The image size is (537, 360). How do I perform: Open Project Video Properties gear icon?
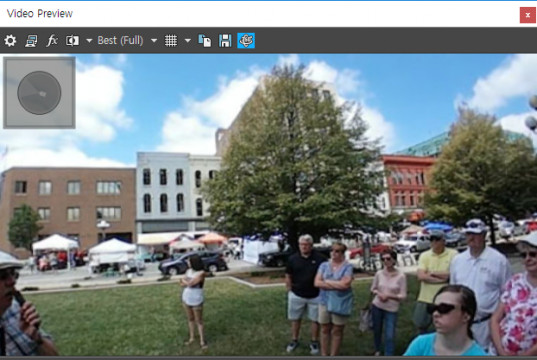point(10,41)
